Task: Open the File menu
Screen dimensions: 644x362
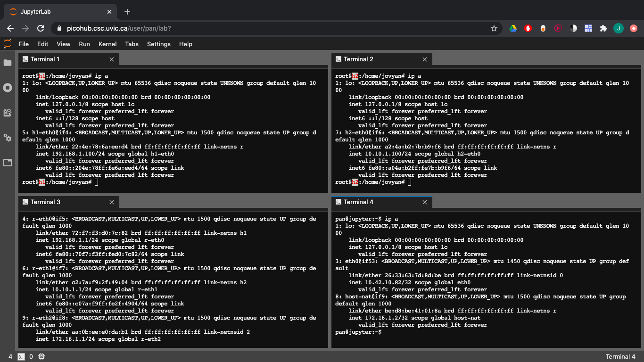Action: [x=24, y=44]
